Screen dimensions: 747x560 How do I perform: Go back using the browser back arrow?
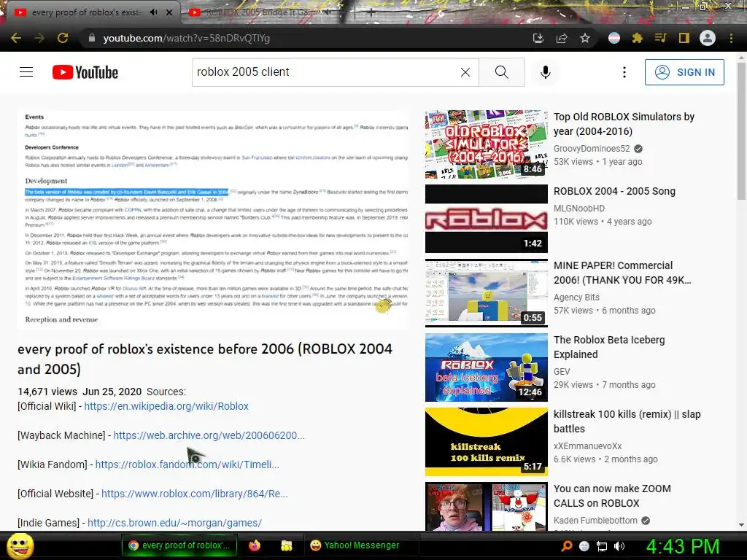(x=16, y=38)
